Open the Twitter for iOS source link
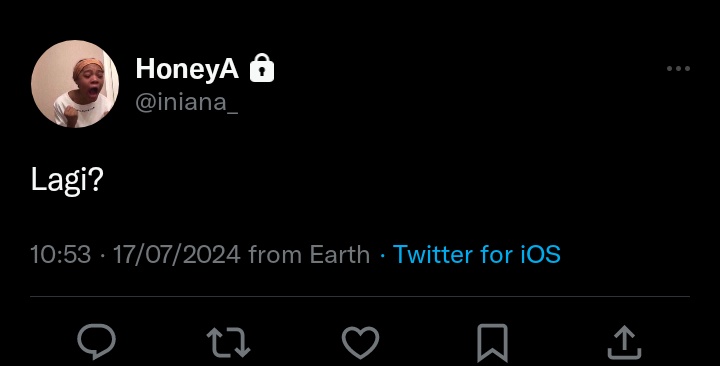The width and height of the screenshot is (720, 366). click(477, 254)
